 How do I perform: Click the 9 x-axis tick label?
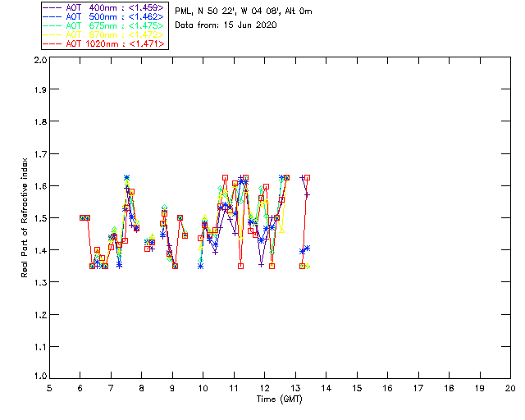(172, 388)
